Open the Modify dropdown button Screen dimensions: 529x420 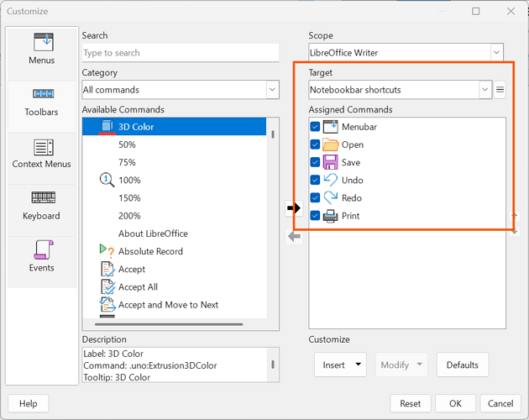click(x=401, y=365)
